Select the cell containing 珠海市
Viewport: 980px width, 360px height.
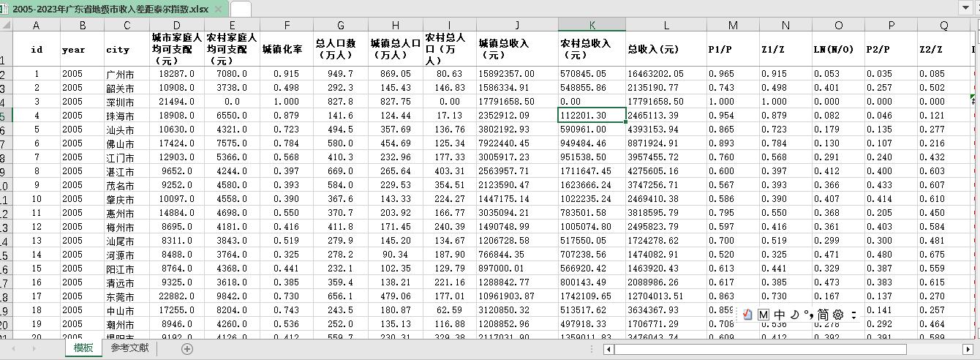click(x=127, y=116)
